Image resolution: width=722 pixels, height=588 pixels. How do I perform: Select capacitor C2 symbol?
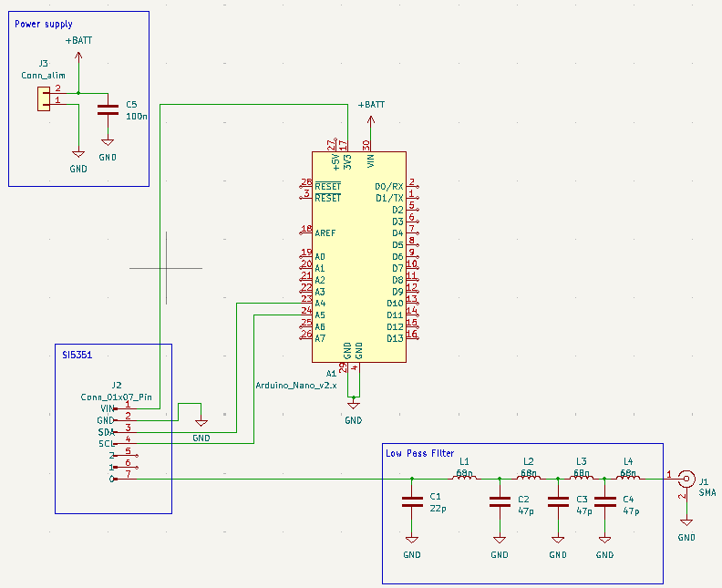click(x=500, y=502)
